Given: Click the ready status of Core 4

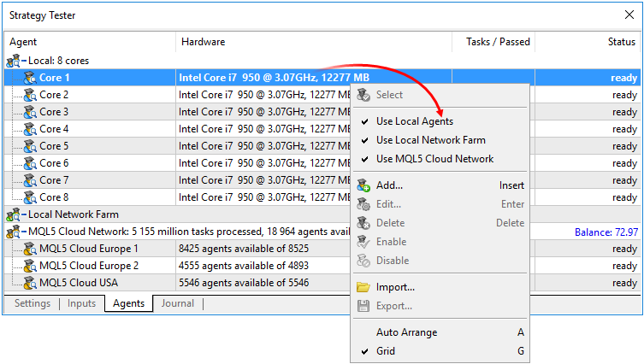Looking at the screenshot, I should click(624, 129).
